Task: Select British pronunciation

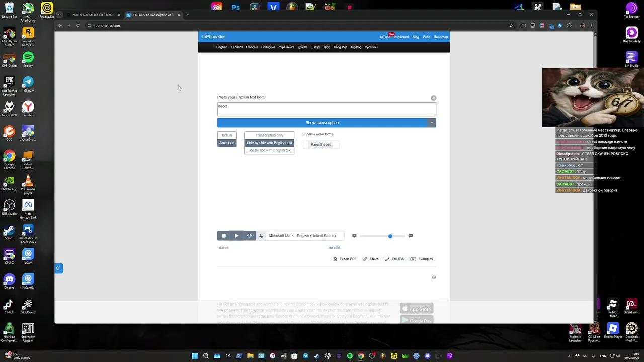Action: coord(227,135)
